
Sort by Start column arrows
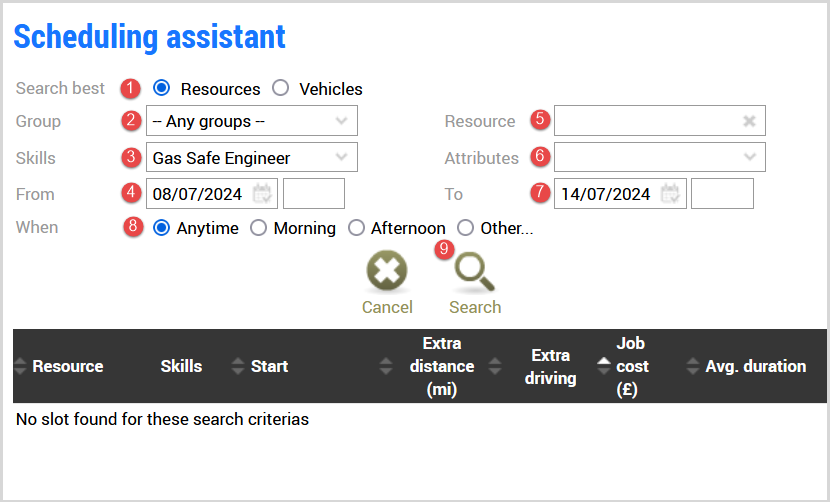click(x=237, y=366)
